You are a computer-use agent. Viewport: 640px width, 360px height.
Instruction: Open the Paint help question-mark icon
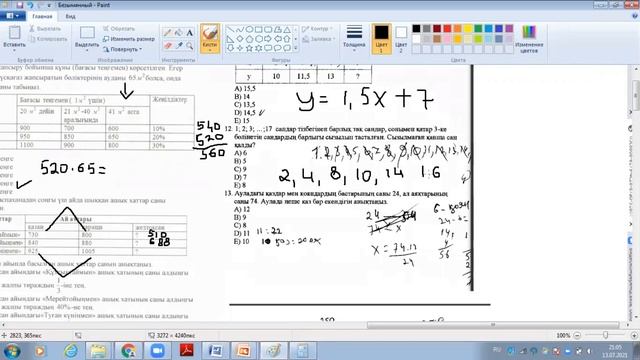pos(635,16)
